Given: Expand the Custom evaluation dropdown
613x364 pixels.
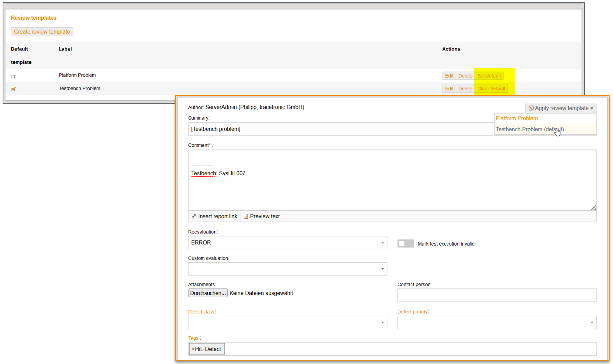Looking at the screenshot, I should [287, 269].
